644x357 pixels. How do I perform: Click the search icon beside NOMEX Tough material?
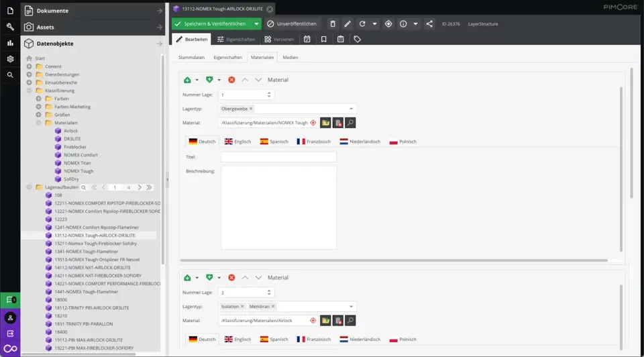click(x=350, y=123)
